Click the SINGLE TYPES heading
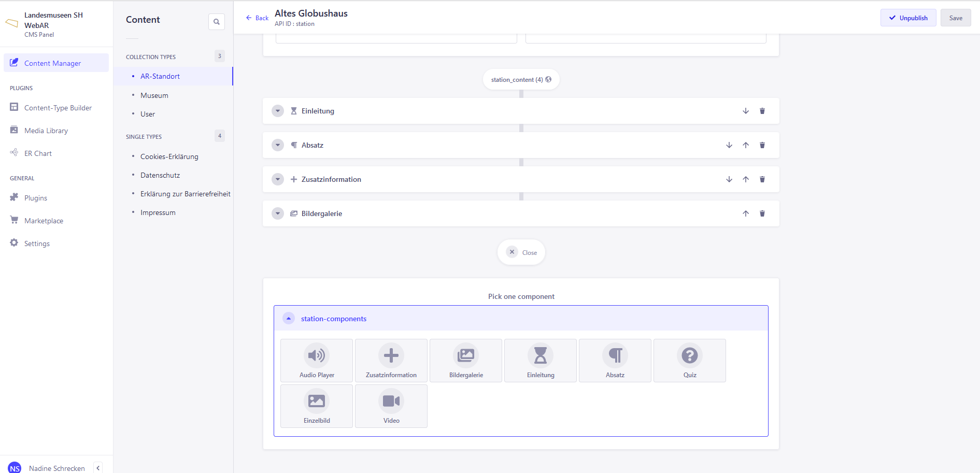Image resolution: width=980 pixels, height=473 pixels. [144, 137]
